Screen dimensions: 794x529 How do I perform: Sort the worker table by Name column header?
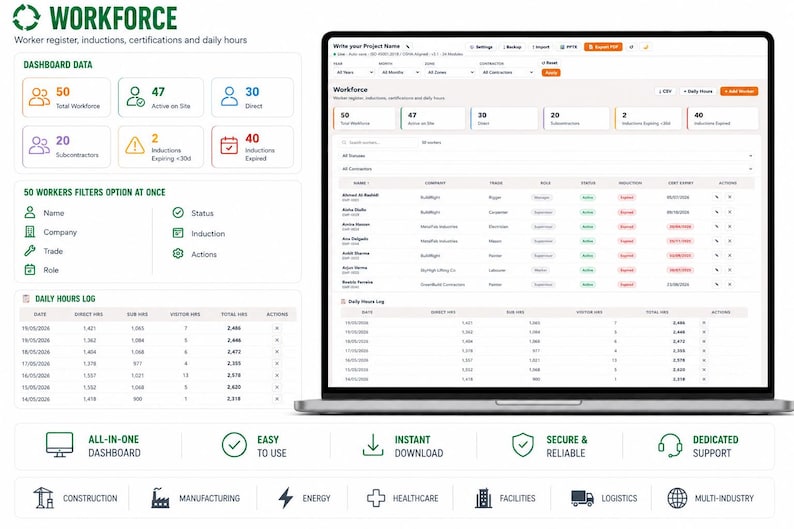[x=361, y=183]
